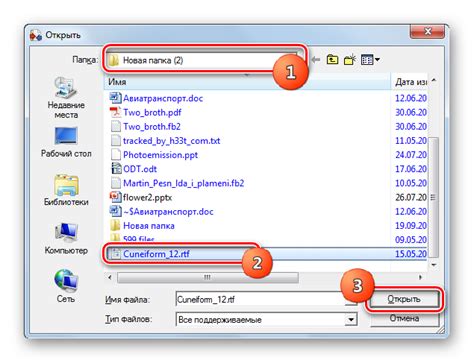Click the Отмена cancel button
This screenshot has height=363, width=474.
(x=404, y=318)
